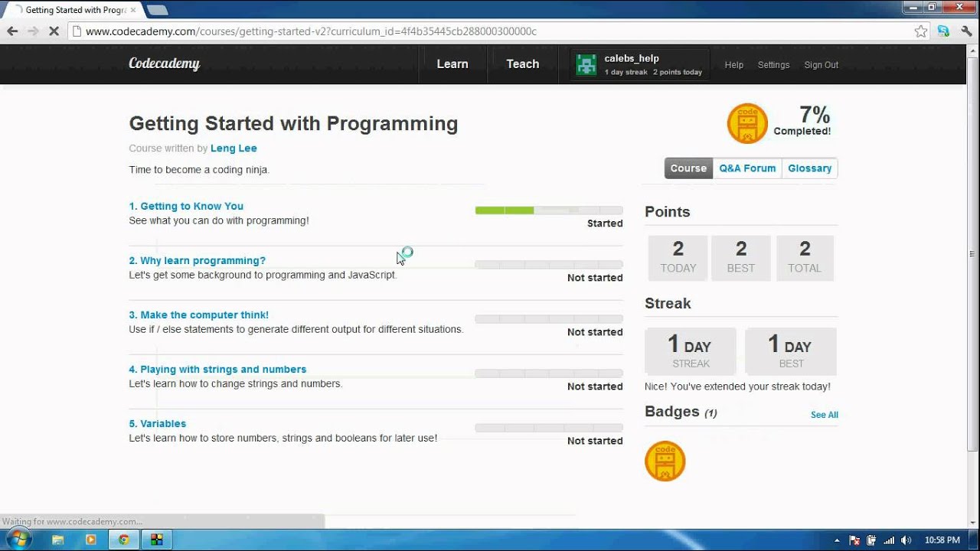Open lesson 2. Why learn programming?

point(198,260)
